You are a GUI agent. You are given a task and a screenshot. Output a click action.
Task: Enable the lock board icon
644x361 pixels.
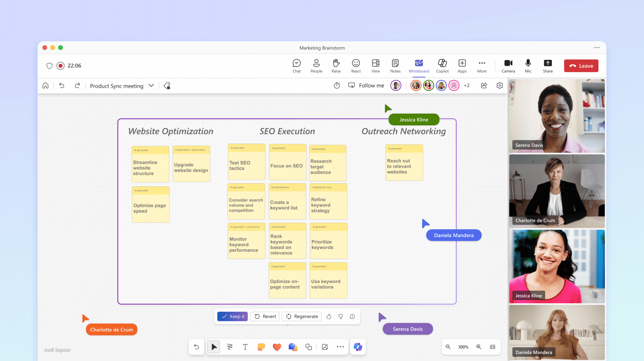point(167,86)
